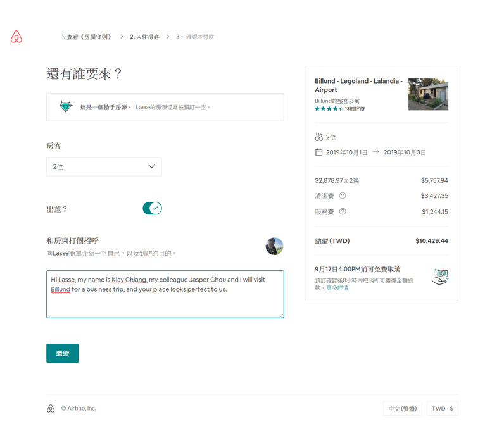This screenshot has width=504, height=422.
Task: Click the © Airbnb, Inc. footer text
Action: coord(79,409)
